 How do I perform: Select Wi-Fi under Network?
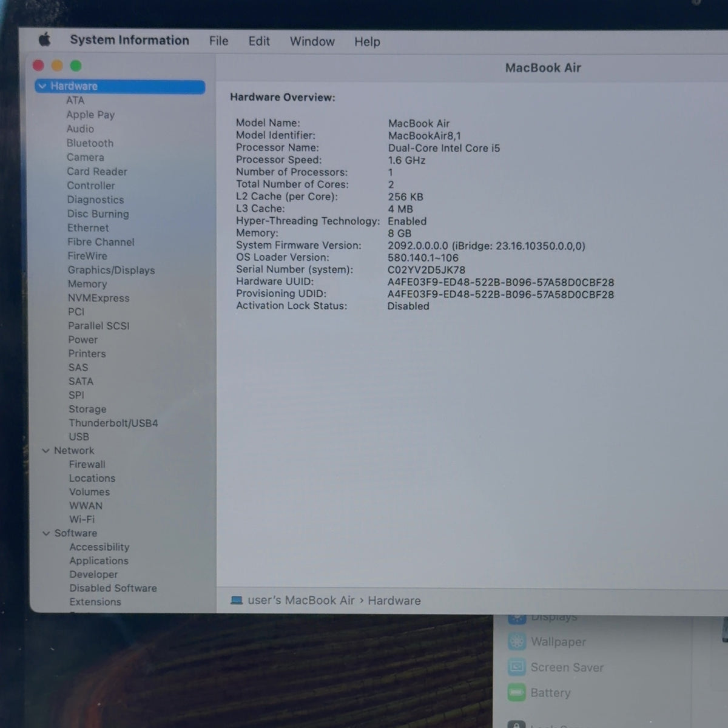click(82, 519)
